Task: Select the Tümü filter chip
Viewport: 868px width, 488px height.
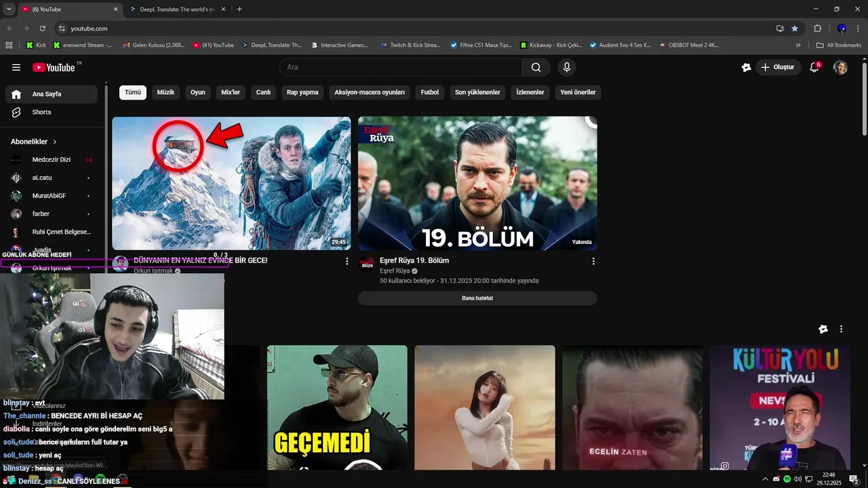Action: coord(133,92)
